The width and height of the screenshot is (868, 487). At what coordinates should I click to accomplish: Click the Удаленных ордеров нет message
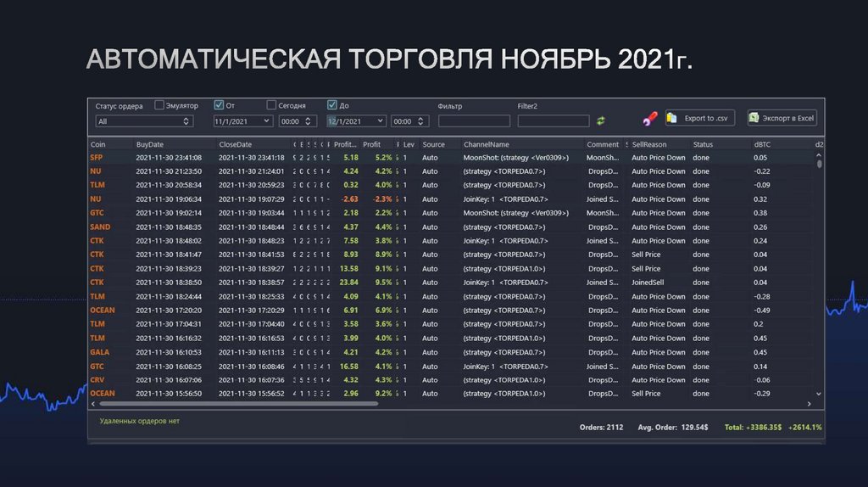coord(140,421)
